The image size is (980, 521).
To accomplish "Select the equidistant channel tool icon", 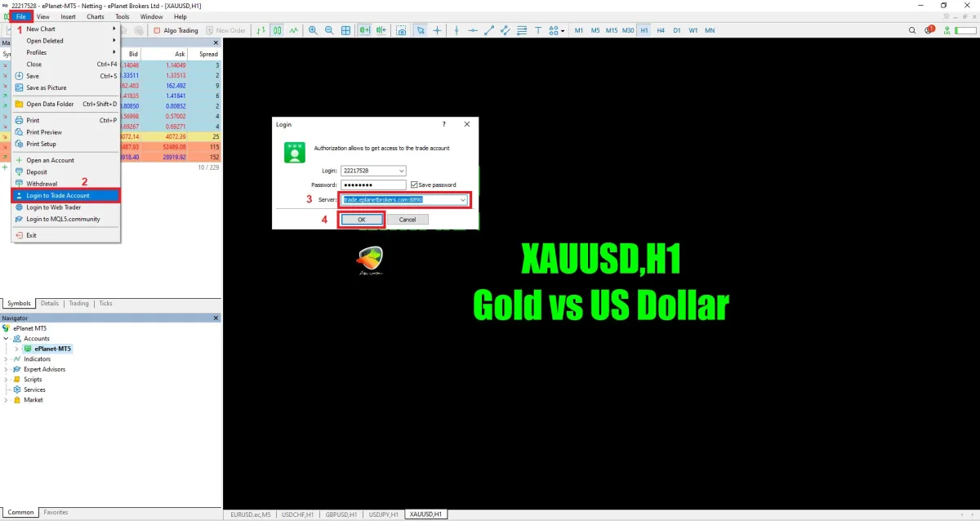I will 506,30.
